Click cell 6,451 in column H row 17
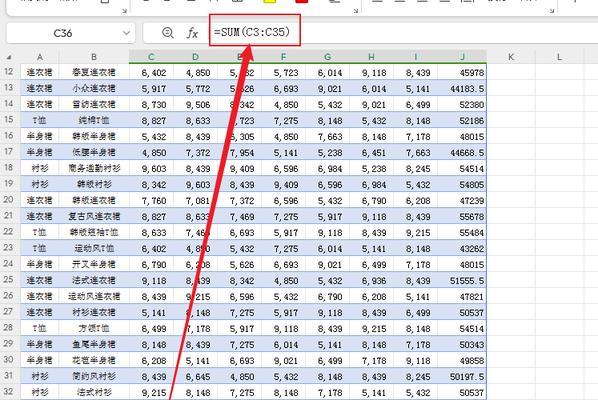 coord(371,152)
